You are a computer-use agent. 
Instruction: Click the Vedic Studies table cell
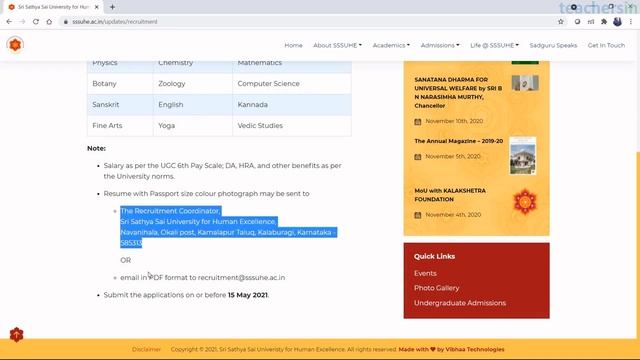point(292,126)
